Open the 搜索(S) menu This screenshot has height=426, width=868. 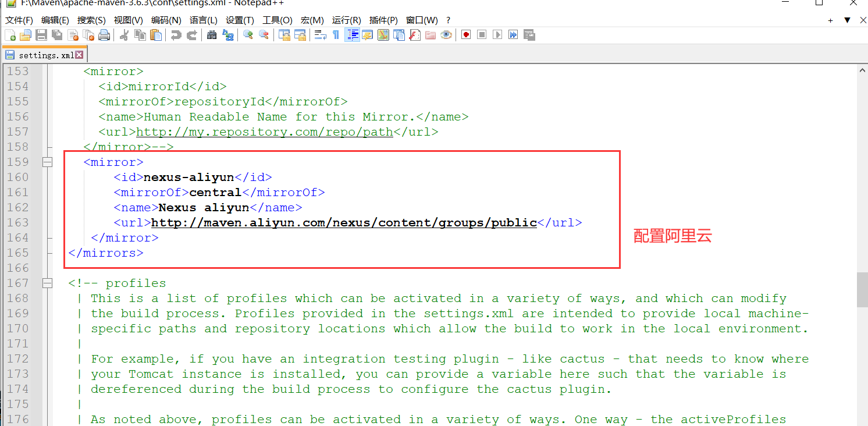[x=91, y=20]
